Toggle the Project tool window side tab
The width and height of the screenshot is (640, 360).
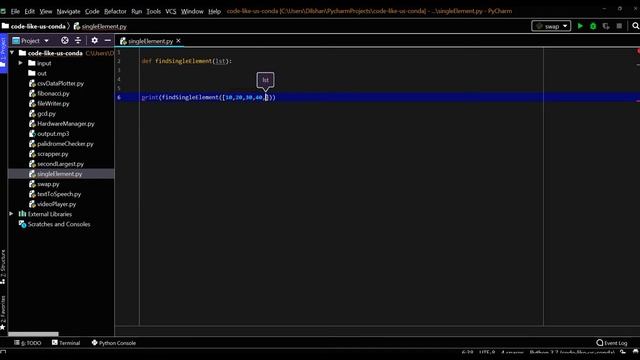pos(4,54)
